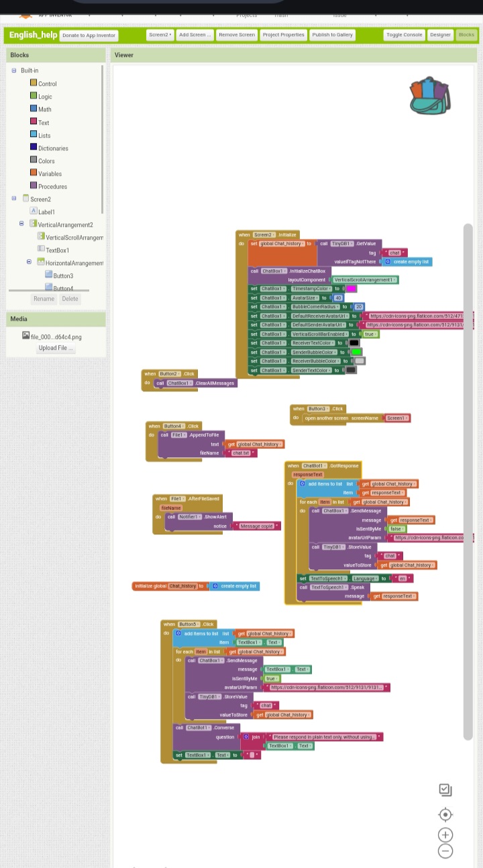
Task: Click the Add Screen button
Action: [195, 35]
